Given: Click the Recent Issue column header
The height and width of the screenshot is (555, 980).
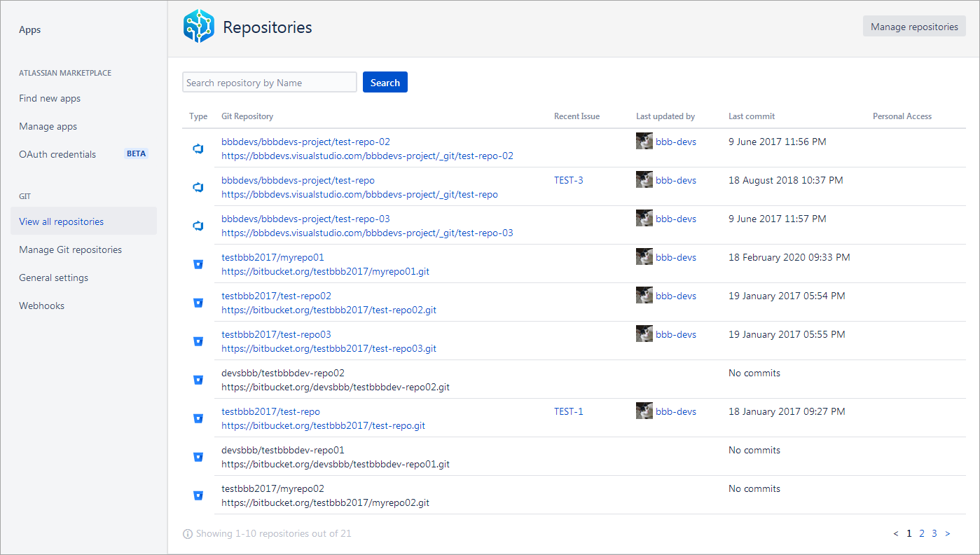Looking at the screenshot, I should pyautogui.click(x=577, y=116).
